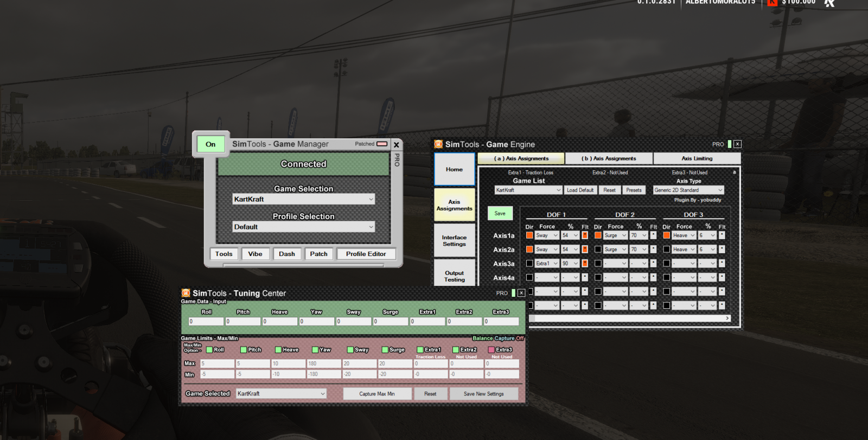
Task: Click Capture Max Min button
Action: point(377,394)
